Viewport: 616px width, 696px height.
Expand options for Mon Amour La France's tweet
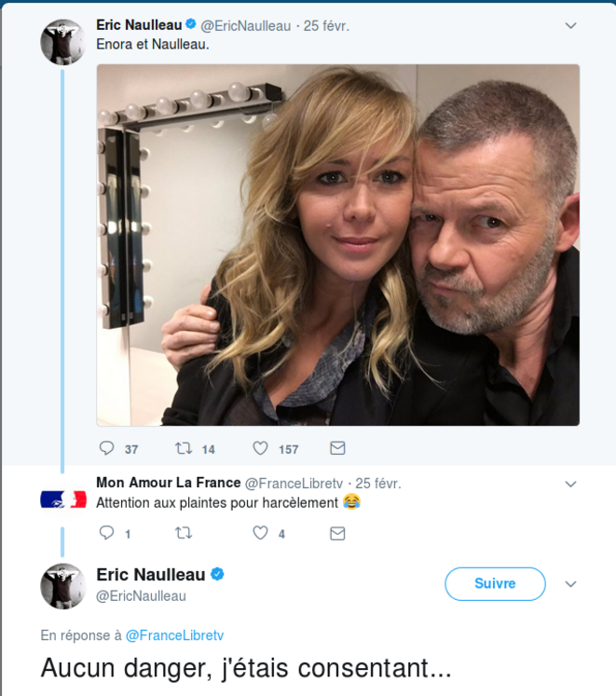click(x=571, y=484)
